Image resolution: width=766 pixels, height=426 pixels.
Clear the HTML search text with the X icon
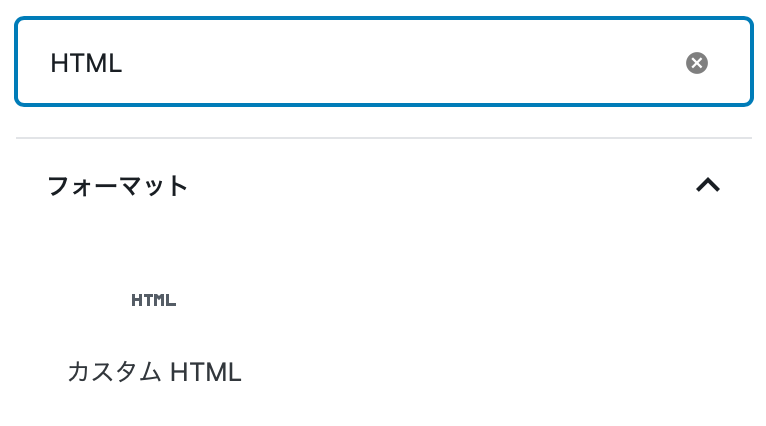click(697, 63)
